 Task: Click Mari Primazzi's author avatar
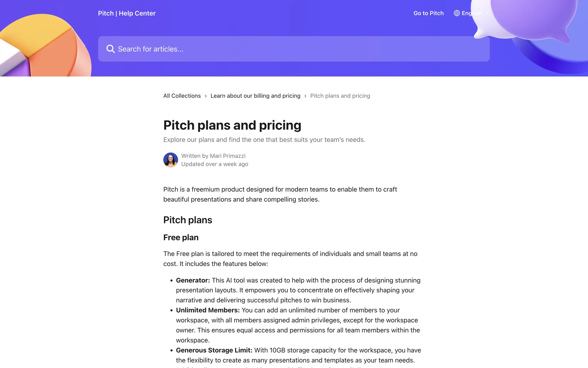171,160
